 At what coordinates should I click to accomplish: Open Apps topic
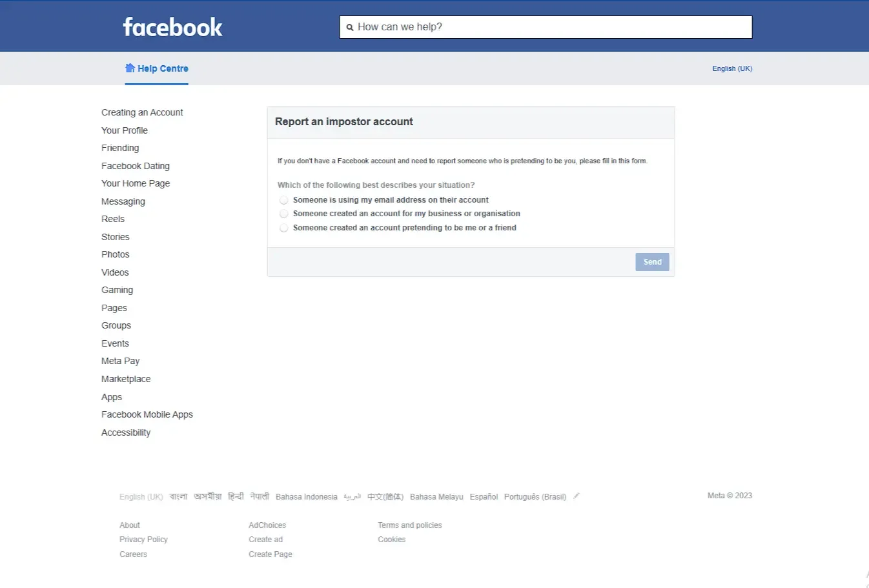pyautogui.click(x=112, y=397)
